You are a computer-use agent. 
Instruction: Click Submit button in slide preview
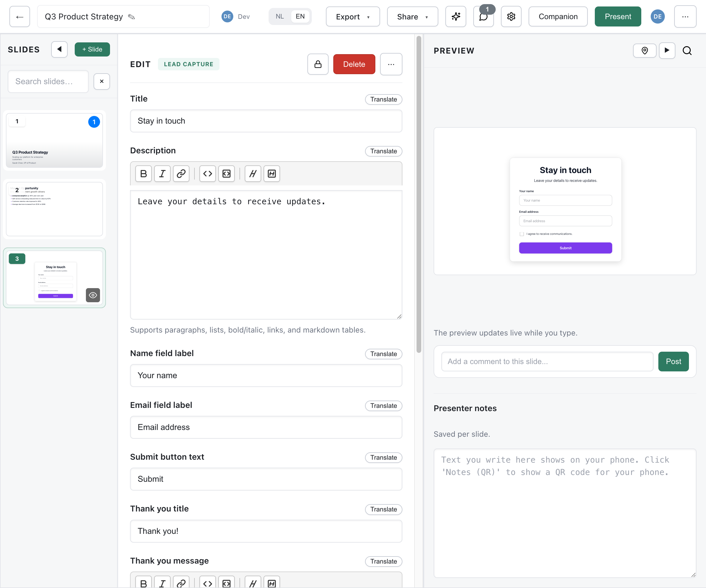(565, 248)
